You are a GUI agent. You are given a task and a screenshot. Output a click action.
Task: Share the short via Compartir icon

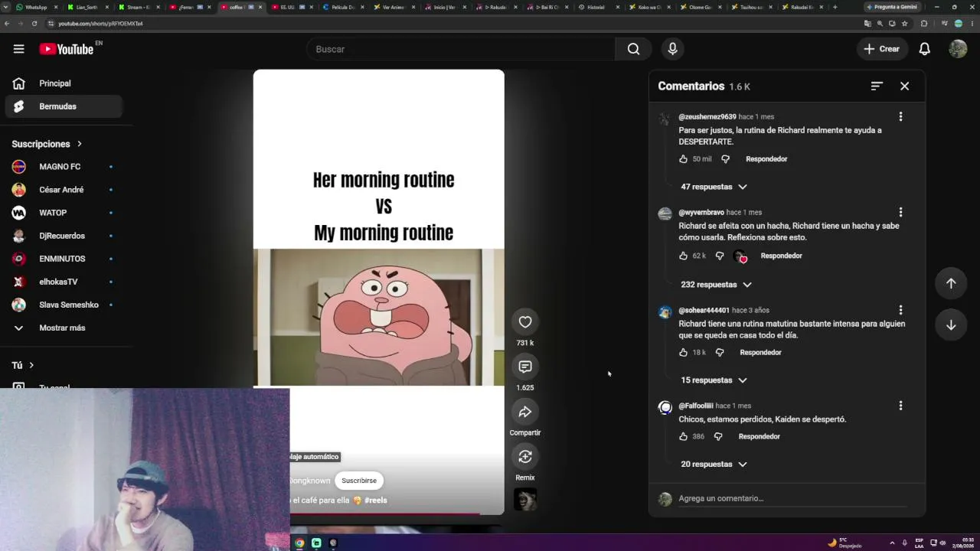coord(525,412)
